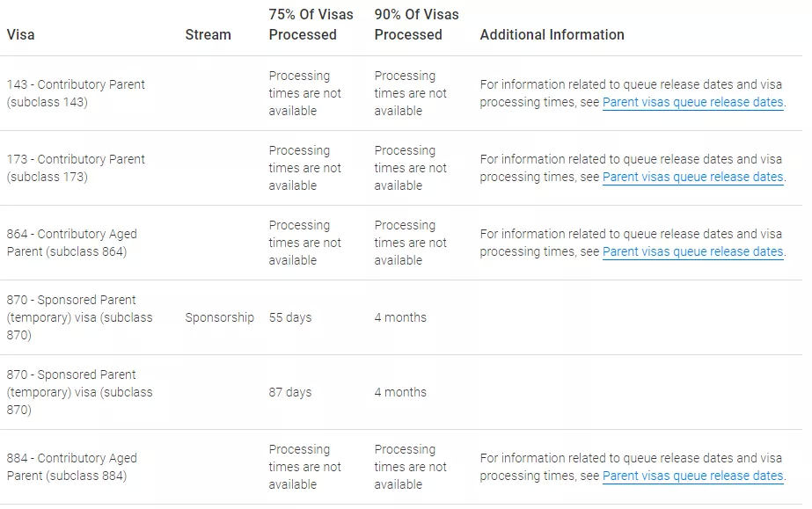
Task: Select the 864 - Contributory Aged Parent cell
Action: 72,243
